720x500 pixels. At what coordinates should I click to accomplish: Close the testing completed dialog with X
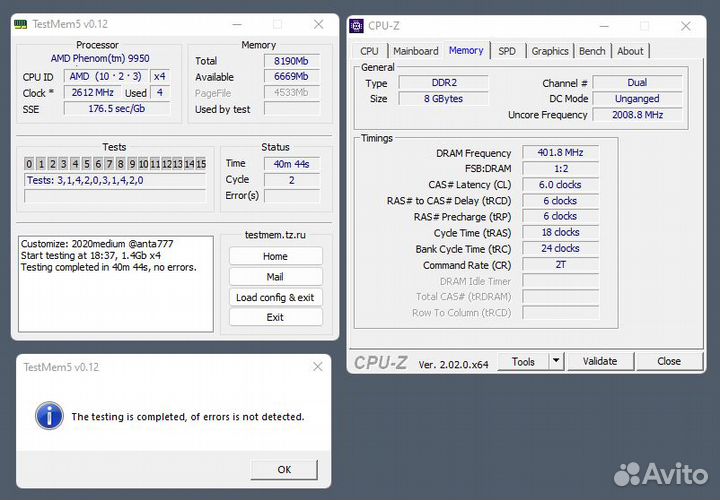317,367
